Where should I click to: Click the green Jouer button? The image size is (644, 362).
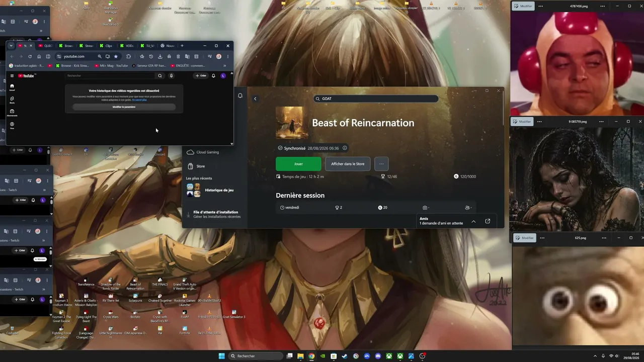click(298, 164)
